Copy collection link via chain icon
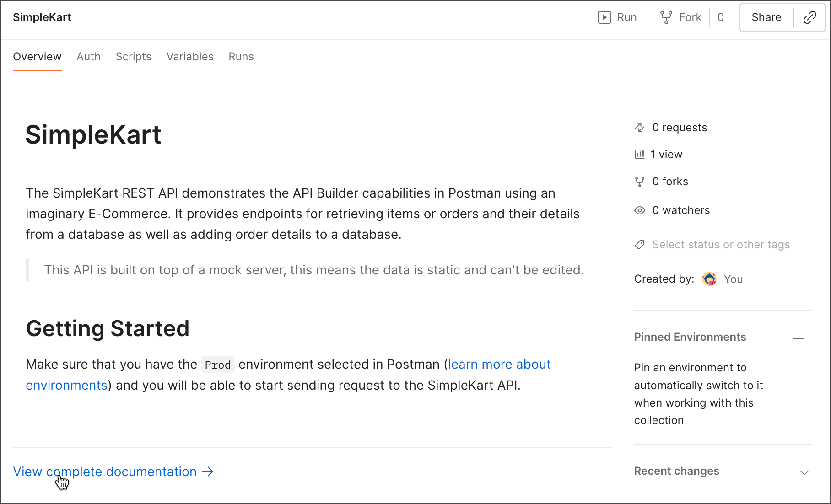This screenshot has height=504, width=831. pyautogui.click(x=809, y=17)
